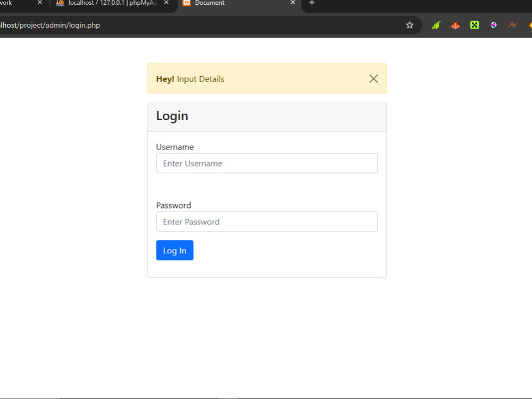Focus the Enter Password field

267,221
